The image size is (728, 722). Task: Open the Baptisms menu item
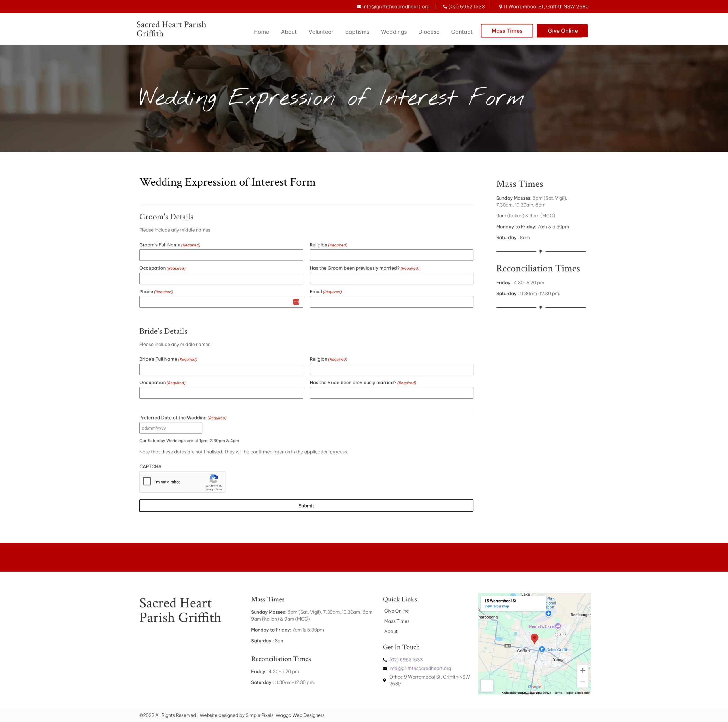(357, 32)
